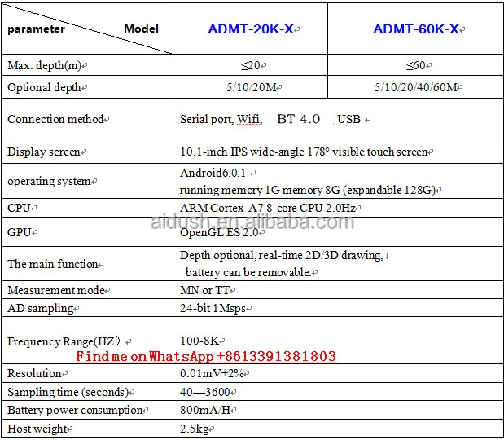
Task: Click the 'USB' connection text
Action: (x=348, y=119)
